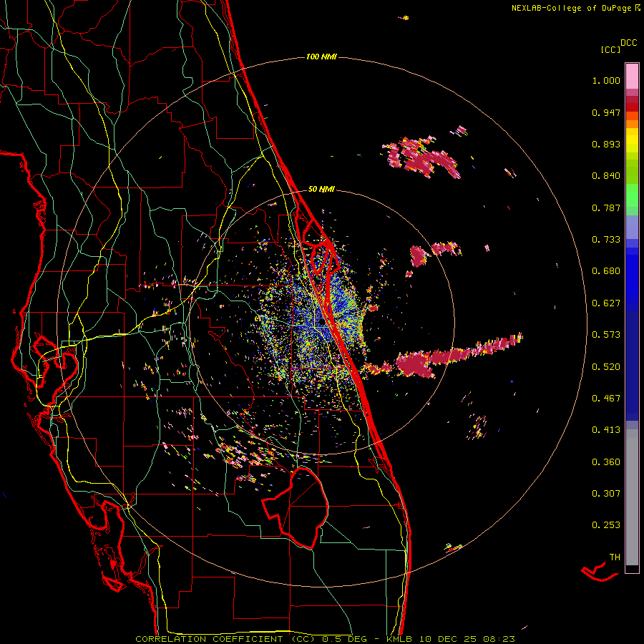
Task: Select the 0.733 scale value
Action: pos(606,240)
